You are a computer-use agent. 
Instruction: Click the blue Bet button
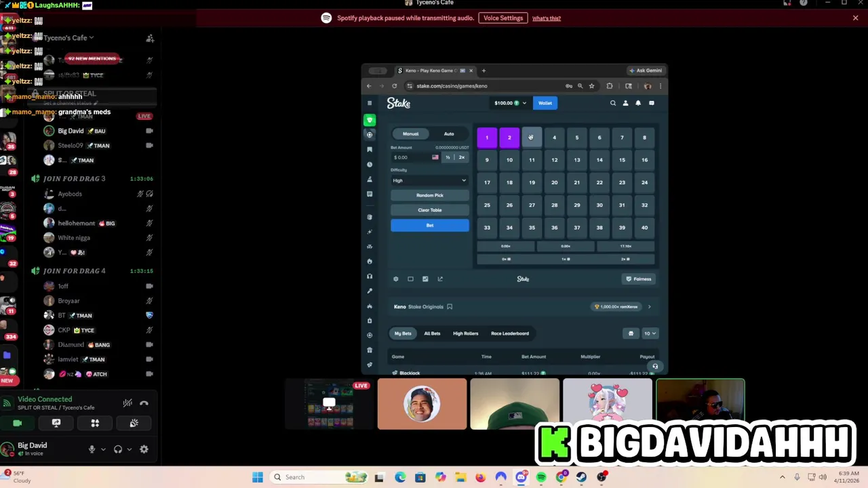429,225
